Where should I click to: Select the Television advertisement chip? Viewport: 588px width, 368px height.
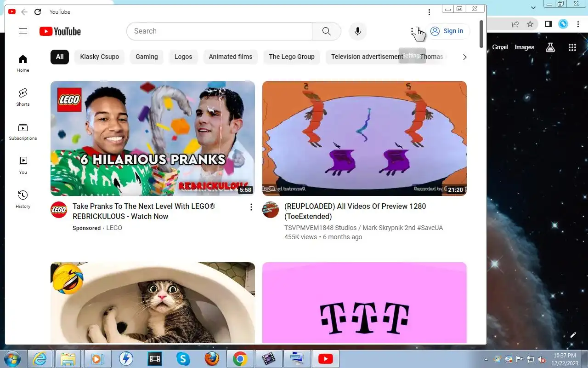coord(367,57)
